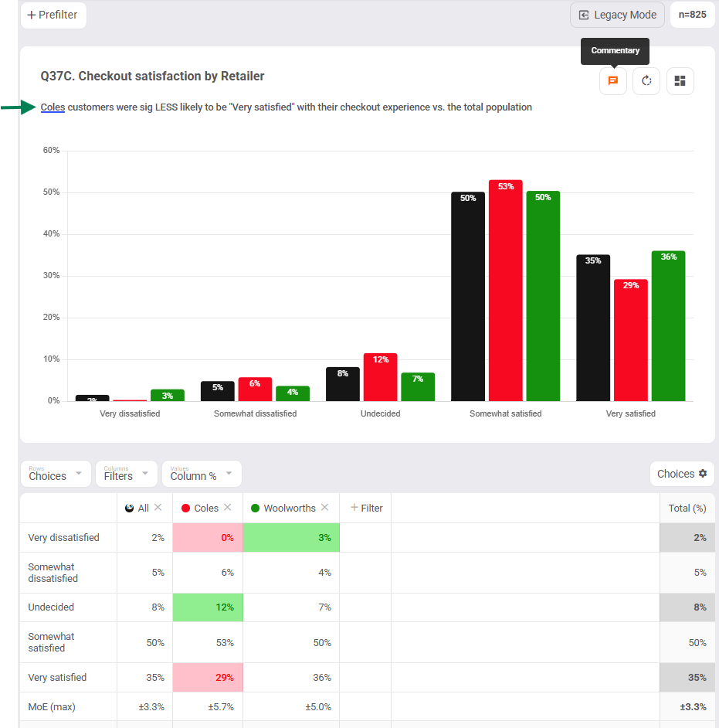
Task: Add a new Filter column
Action: pyautogui.click(x=366, y=508)
